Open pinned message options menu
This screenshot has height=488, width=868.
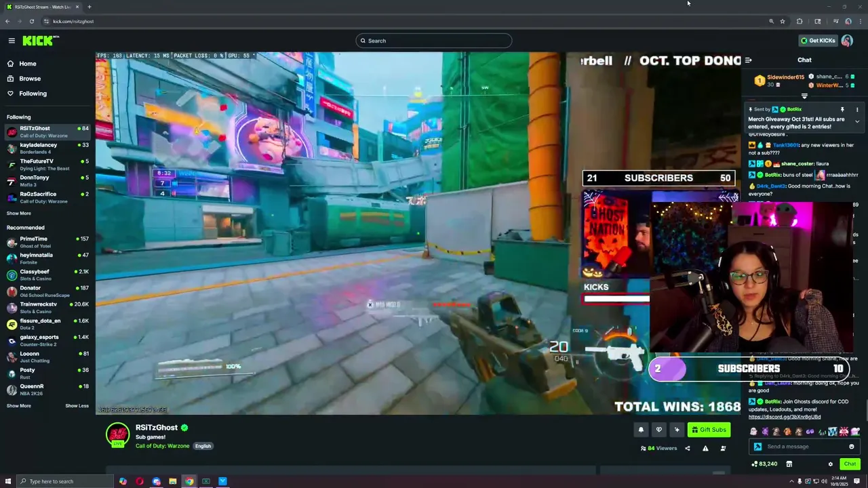pos(856,109)
